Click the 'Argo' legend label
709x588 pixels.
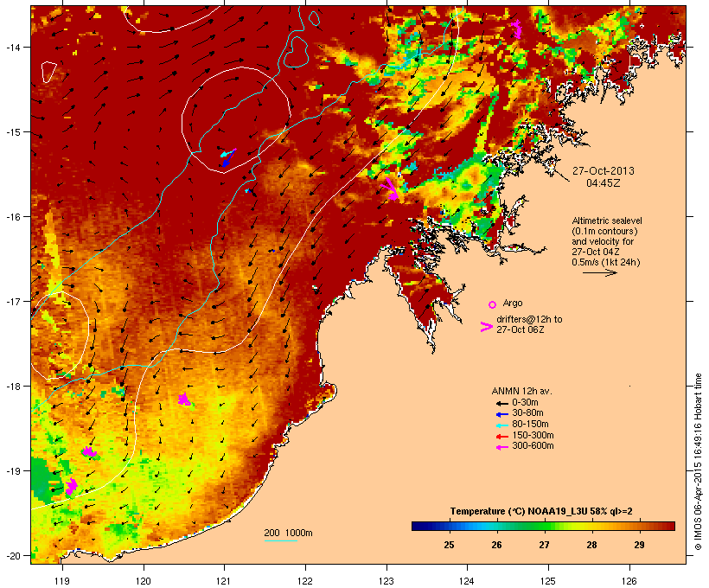point(513,303)
